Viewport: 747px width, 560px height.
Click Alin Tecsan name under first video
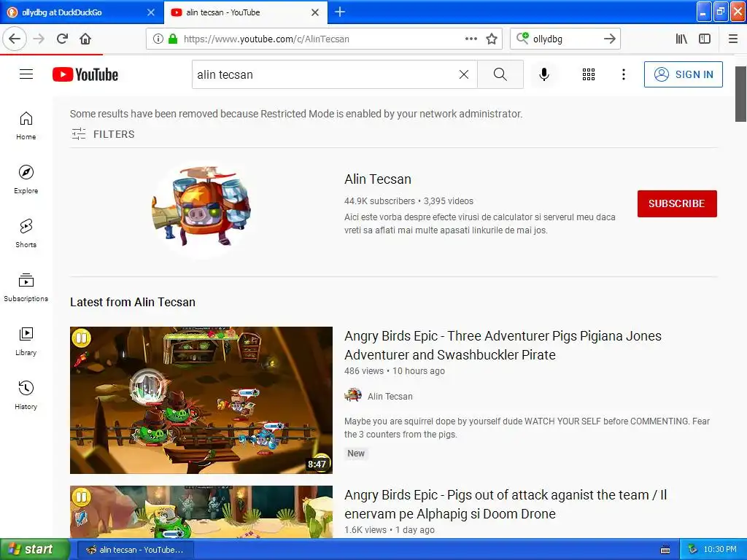(x=390, y=396)
